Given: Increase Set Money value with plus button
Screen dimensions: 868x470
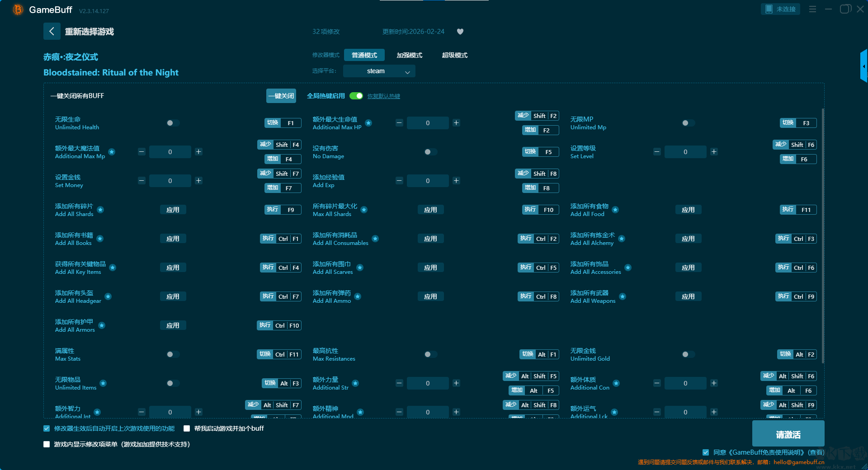Looking at the screenshot, I should [x=198, y=181].
